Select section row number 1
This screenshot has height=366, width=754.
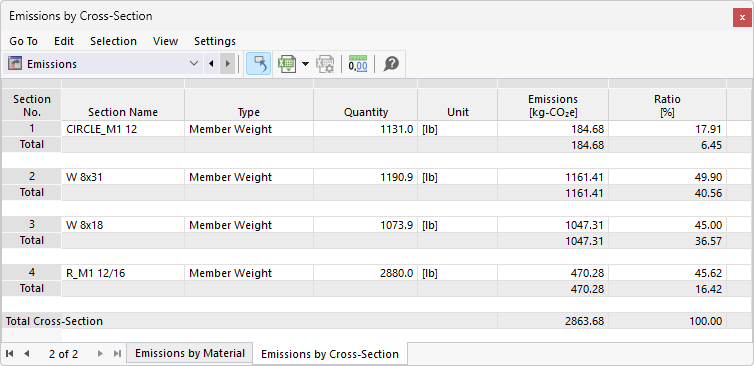click(x=32, y=128)
